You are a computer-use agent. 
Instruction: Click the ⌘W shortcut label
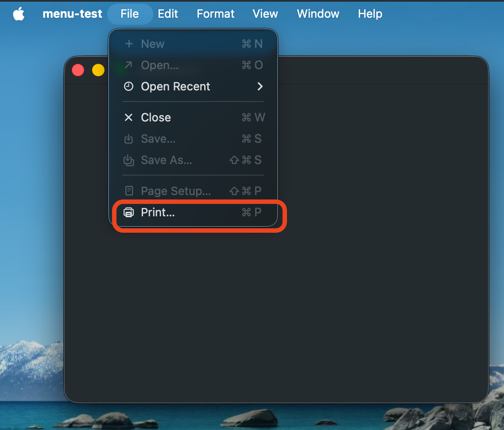[x=253, y=117]
